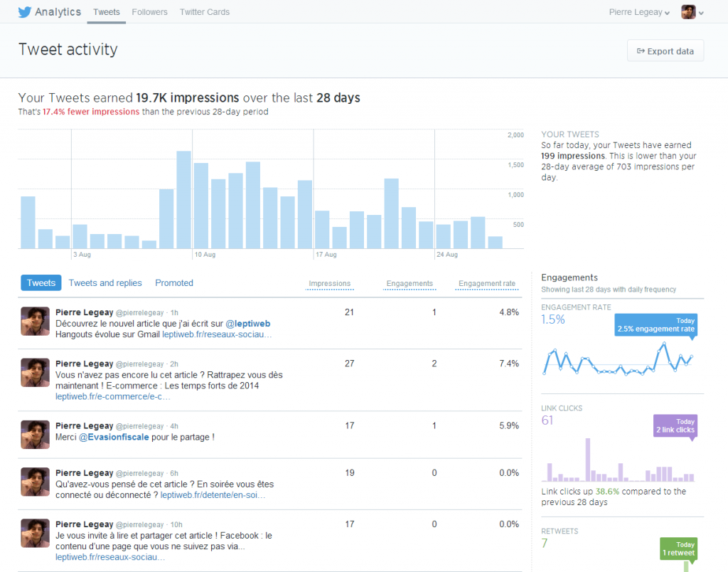This screenshot has height=572, width=728.
Task: Click the tallest purple link clicks bar
Action: coord(588,460)
